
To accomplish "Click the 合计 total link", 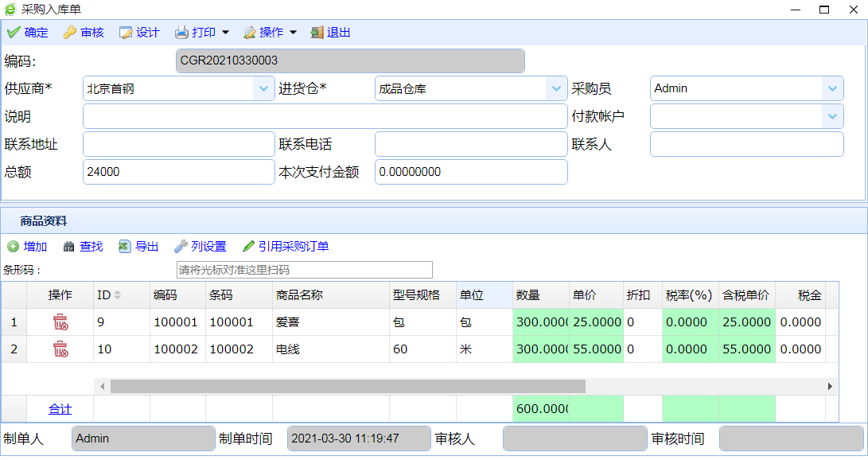I will point(60,409).
